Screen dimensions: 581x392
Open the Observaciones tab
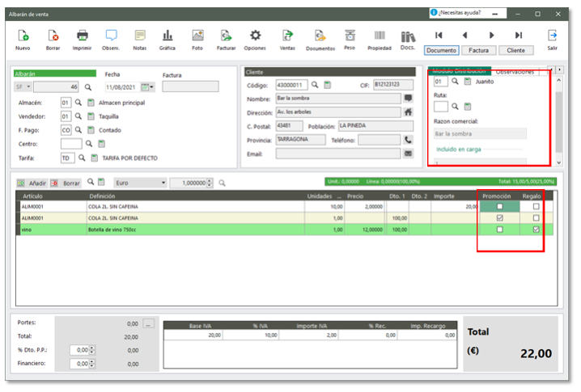coord(515,71)
